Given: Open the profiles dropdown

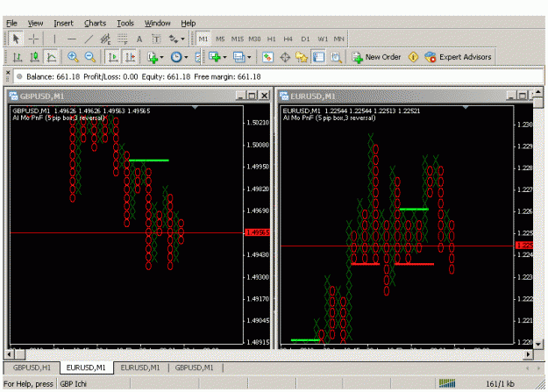Looking at the screenshot, I should 242,57.
